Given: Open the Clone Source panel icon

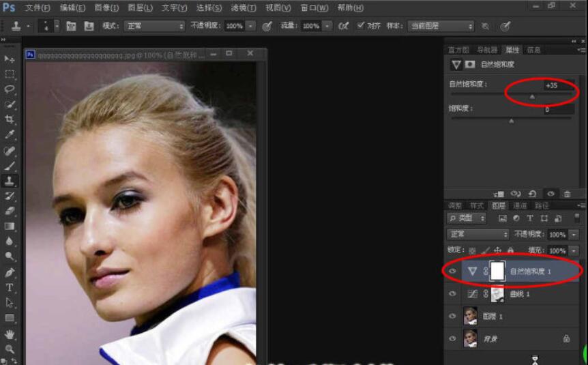Looking at the screenshot, I should [89, 26].
